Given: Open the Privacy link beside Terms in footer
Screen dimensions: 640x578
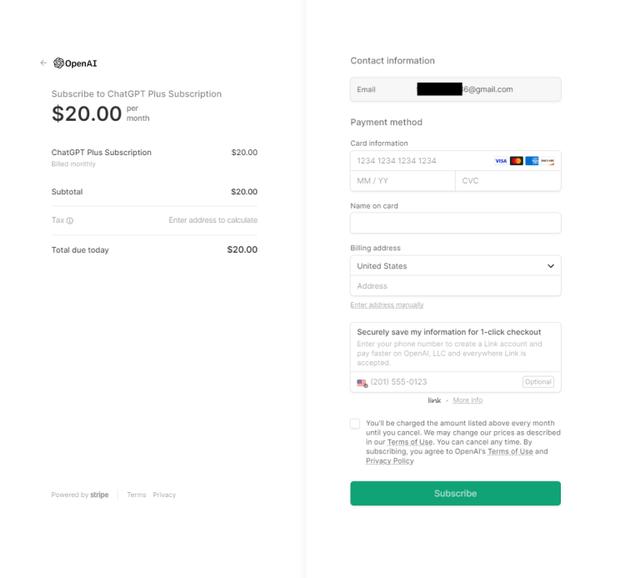Looking at the screenshot, I should click(x=164, y=495).
